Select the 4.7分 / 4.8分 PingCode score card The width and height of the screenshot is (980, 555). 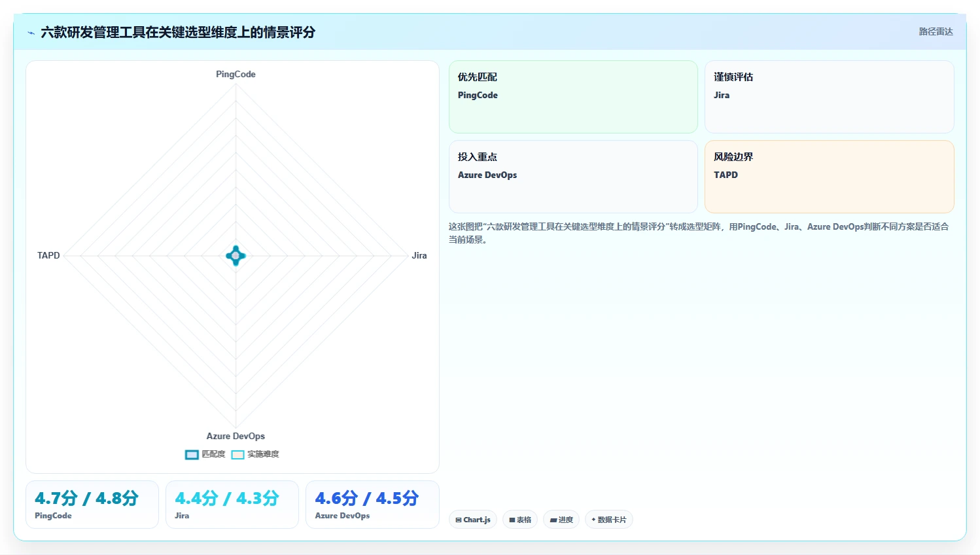point(92,505)
